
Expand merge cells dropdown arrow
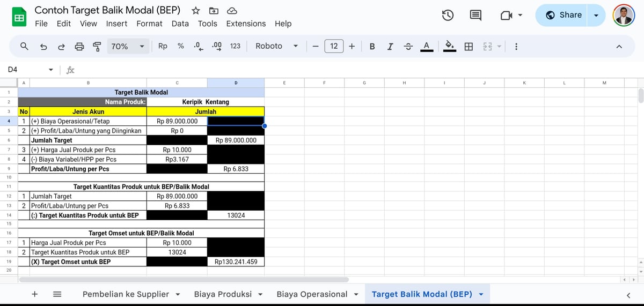[499, 47]
